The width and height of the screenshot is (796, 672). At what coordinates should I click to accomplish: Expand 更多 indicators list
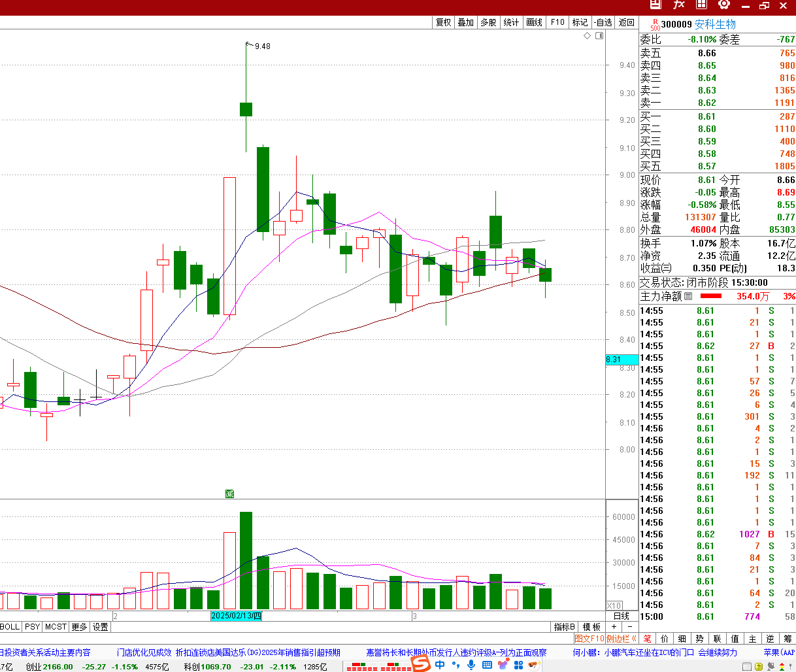[79, 627]
